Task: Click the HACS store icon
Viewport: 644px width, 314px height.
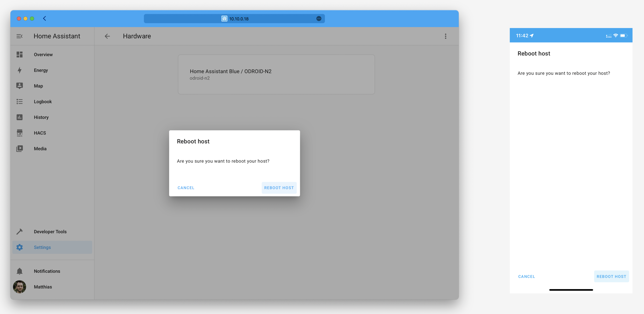Action: click(x=19, y=133)
